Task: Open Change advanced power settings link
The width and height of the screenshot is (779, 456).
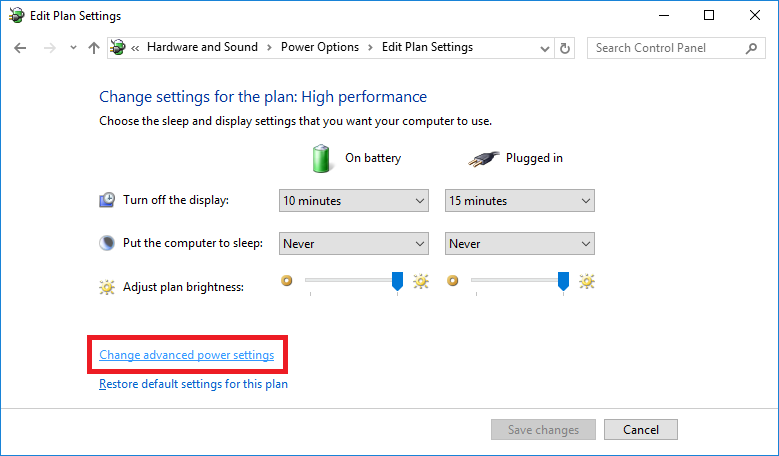Action: pyautogui.click(x=187, y=355)
